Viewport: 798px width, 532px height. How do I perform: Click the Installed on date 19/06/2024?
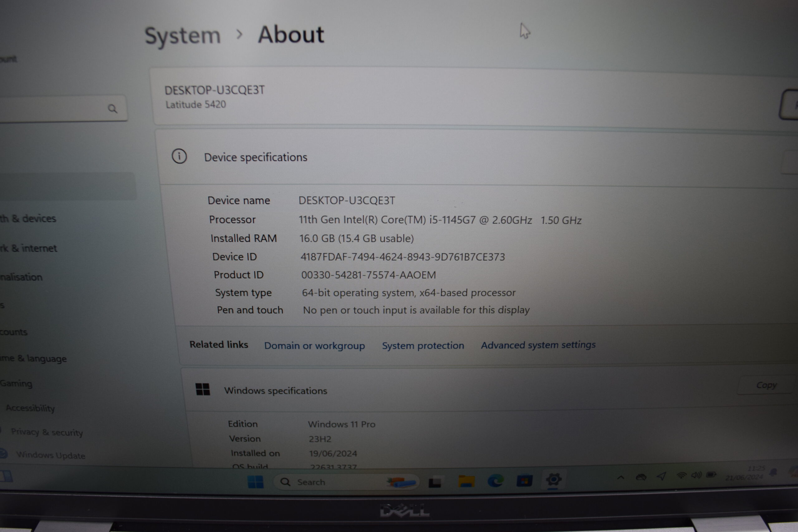333,454
